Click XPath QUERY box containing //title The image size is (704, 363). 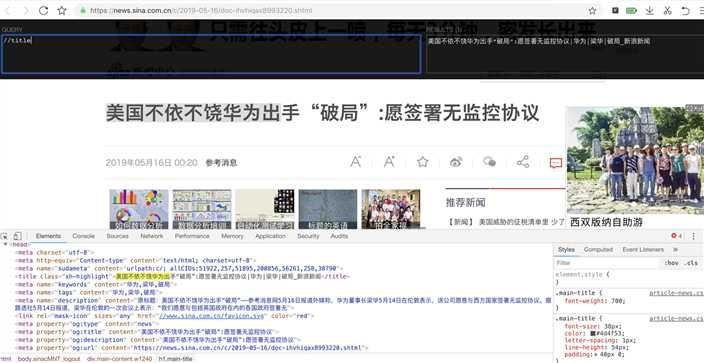[211, 53]
